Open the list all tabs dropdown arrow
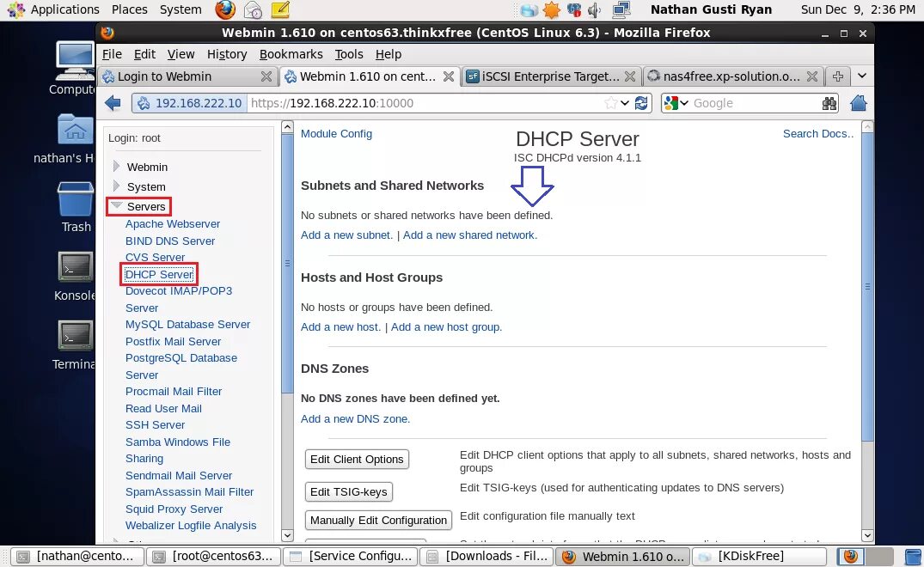This screenshot has width=924, height=567. pyautogui.click(x=862, y=76)
